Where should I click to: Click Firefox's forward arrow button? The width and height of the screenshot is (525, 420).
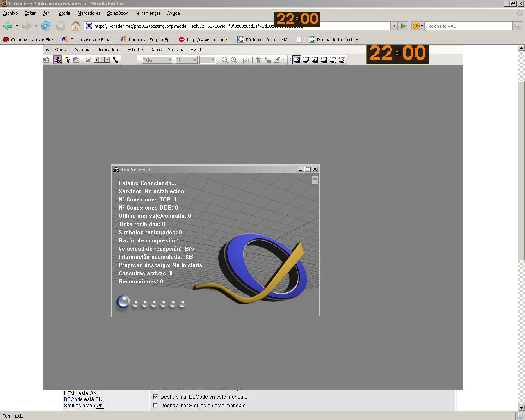[x=27, y=26]
